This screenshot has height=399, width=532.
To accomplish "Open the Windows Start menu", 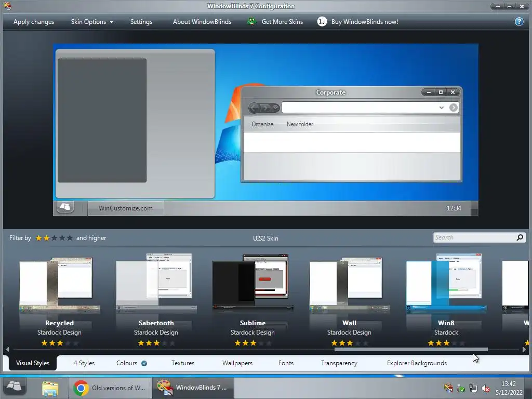I will pos(14,387).
